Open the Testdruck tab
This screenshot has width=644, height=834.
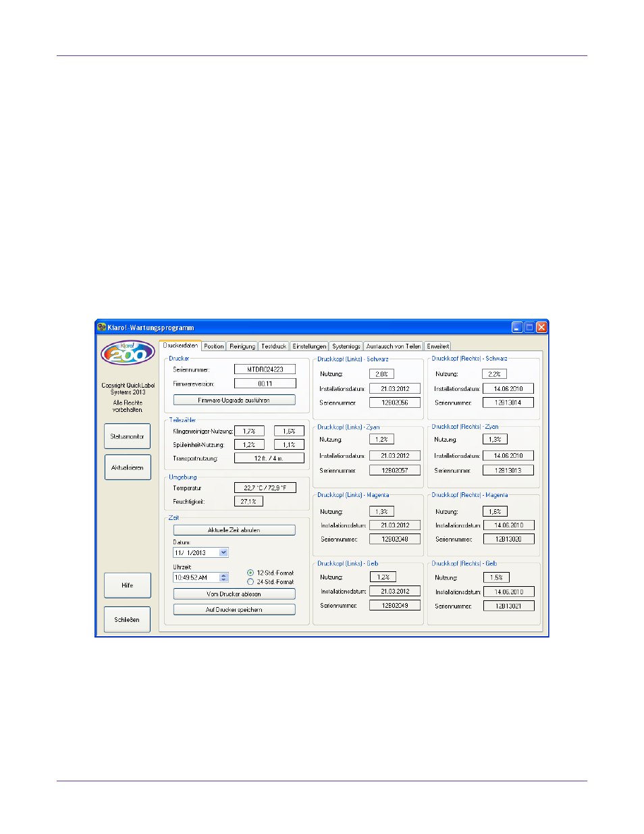274,346
